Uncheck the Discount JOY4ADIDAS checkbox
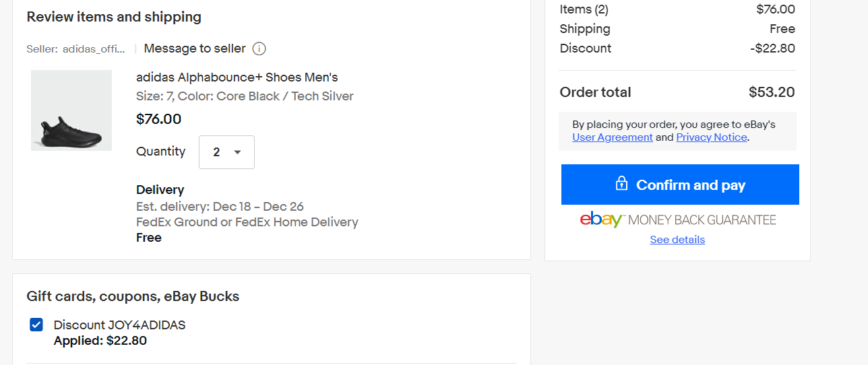This screenshot has height=365, width=868. click(36, 325)
